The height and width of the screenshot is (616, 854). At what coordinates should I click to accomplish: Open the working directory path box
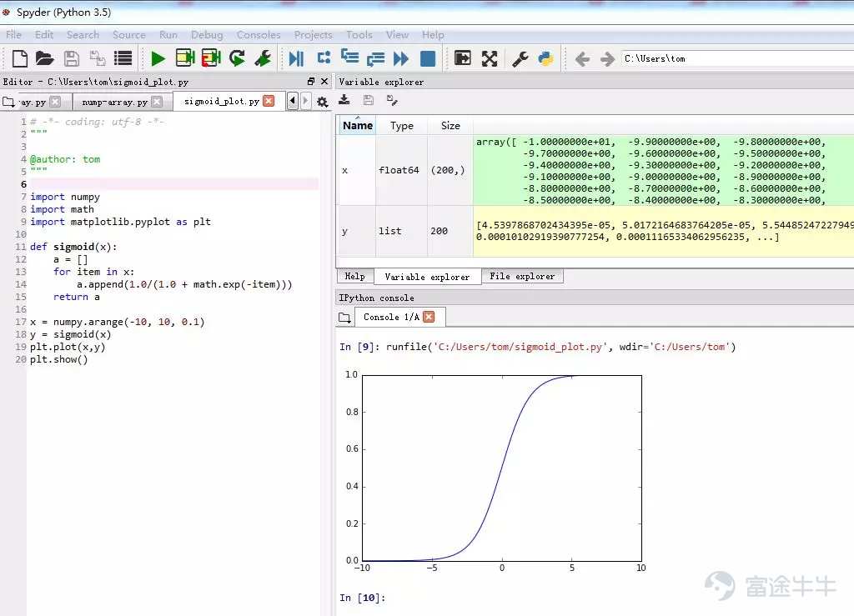(x=734, y=58)
